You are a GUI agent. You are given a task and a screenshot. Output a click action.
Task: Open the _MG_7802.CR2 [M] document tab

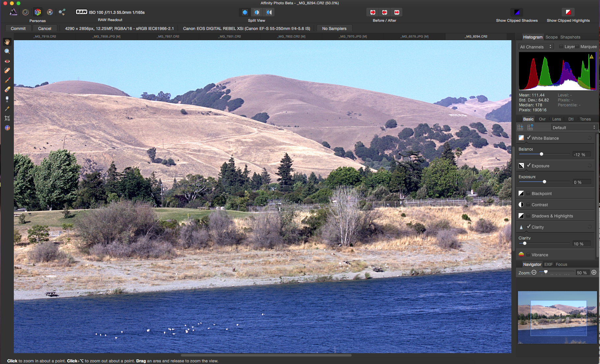point(291,37)
